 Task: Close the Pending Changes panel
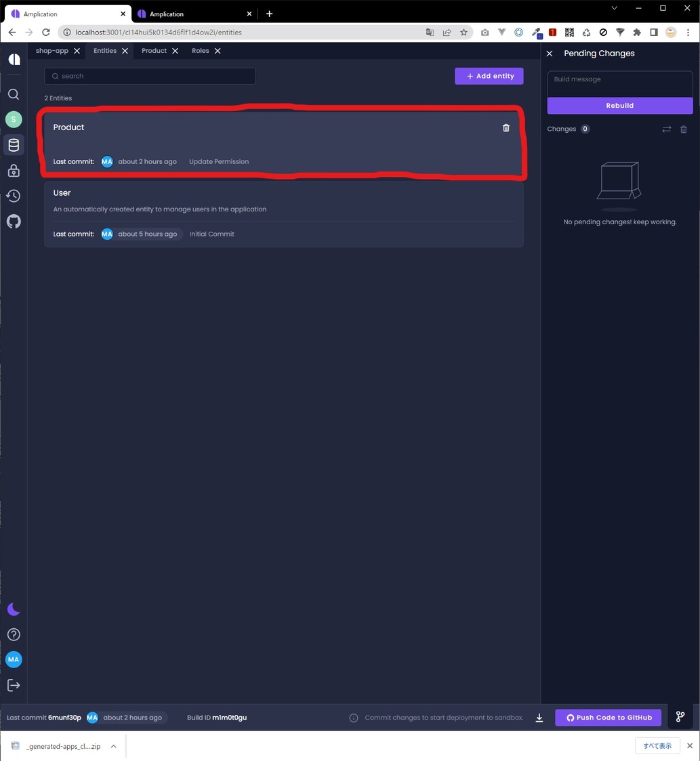click(x=550, y=54)
